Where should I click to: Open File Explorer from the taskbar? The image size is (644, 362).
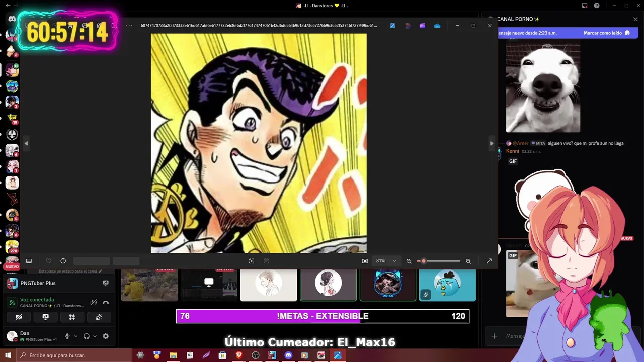[x=173, y=355]
